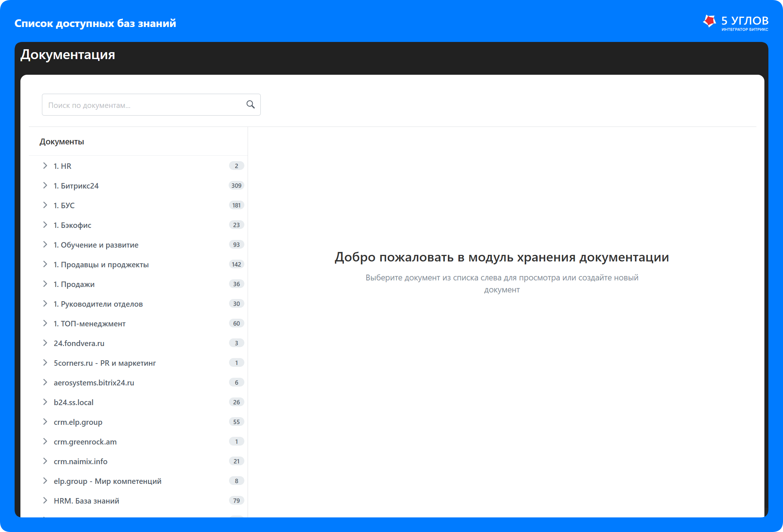
Task: Open the 1. Продавцы и проджекты label
Action: [101, 264]
